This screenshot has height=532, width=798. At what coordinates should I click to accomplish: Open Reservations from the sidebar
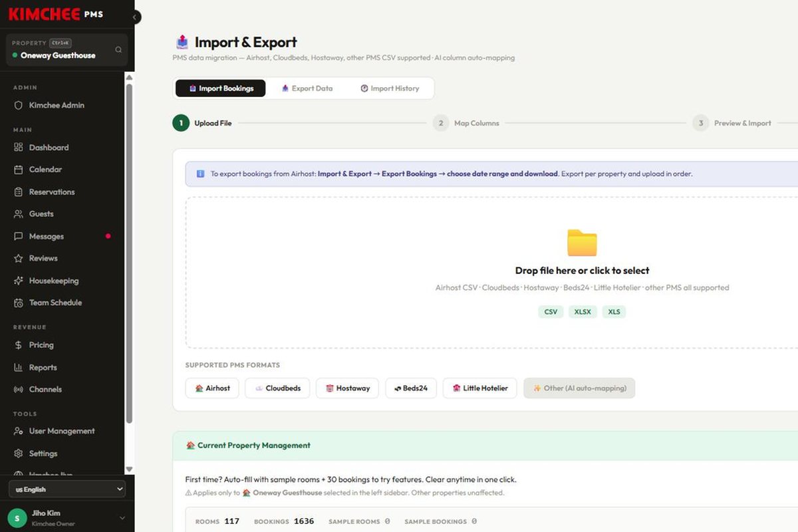[63, 192]
